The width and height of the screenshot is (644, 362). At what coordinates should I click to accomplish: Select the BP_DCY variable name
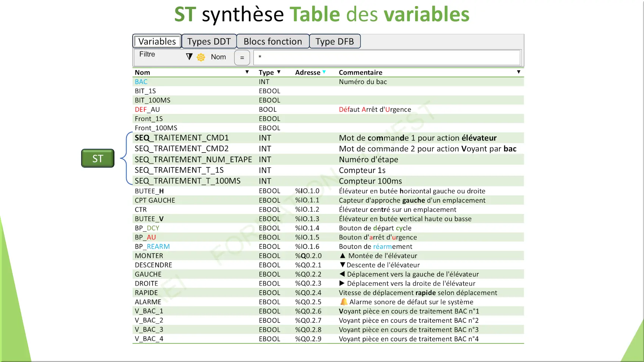pos(147,228)
